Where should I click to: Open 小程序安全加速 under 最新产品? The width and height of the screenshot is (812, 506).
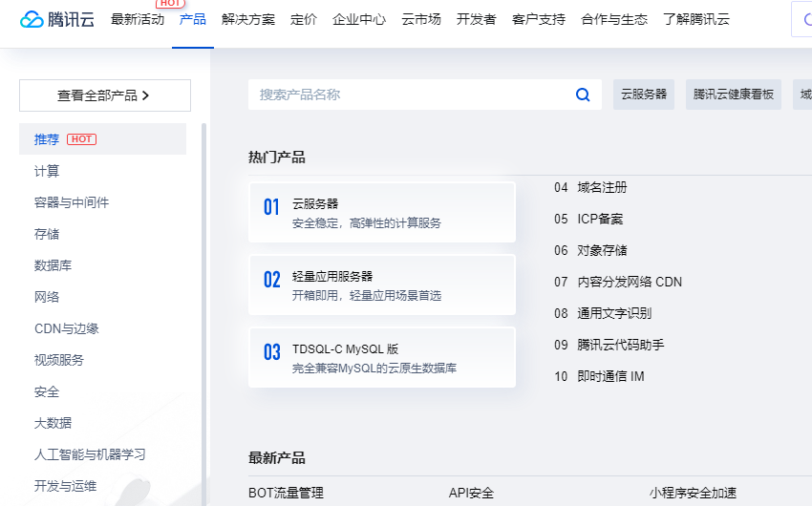coord(693,493)
